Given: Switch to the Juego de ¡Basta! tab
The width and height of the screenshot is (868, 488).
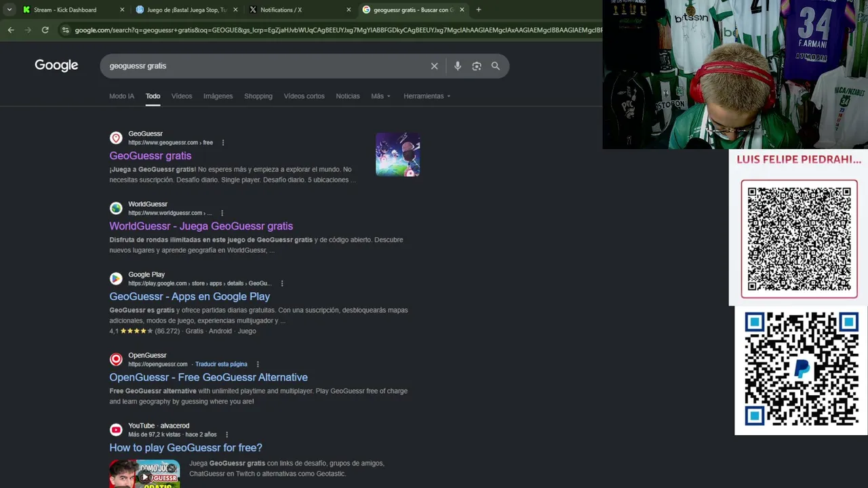Looking at the screenshot, I should point(186,9).
